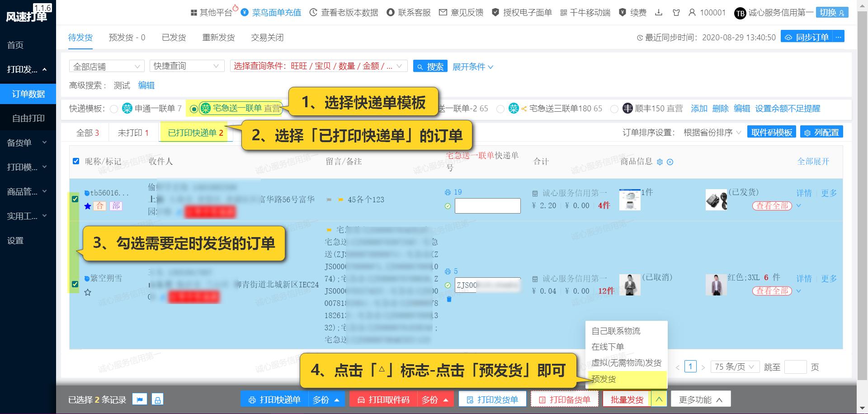Open 菜鸟面单充值 recharge icon
The width and height of the screenshot is (868, 414).
244,13
